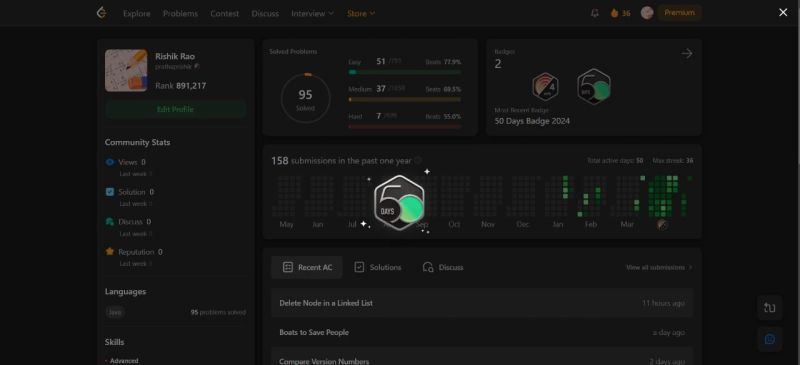The image size is (800, 365).
Task: Open the user avatar menu
Action: [x=647, y=13]
